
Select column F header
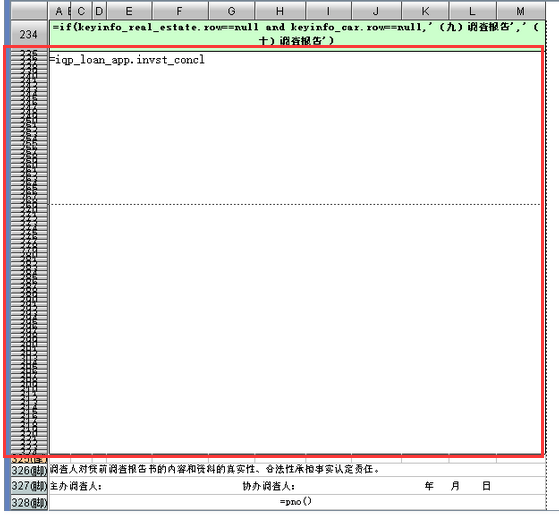180,11
